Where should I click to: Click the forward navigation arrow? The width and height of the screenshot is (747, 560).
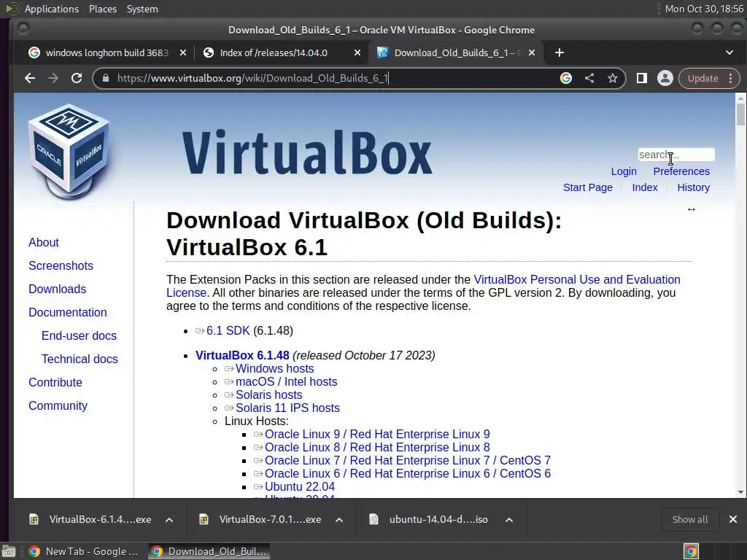(x=53, y=78)
